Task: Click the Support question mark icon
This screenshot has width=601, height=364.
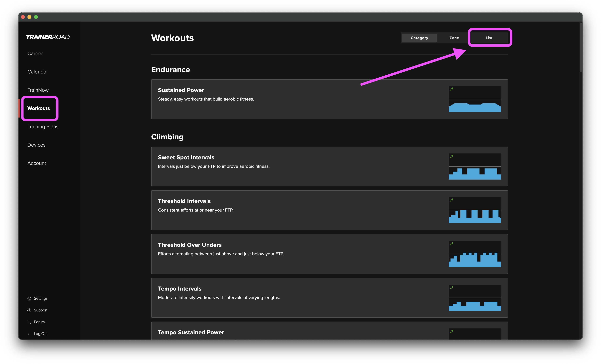Action: point(29,310)
